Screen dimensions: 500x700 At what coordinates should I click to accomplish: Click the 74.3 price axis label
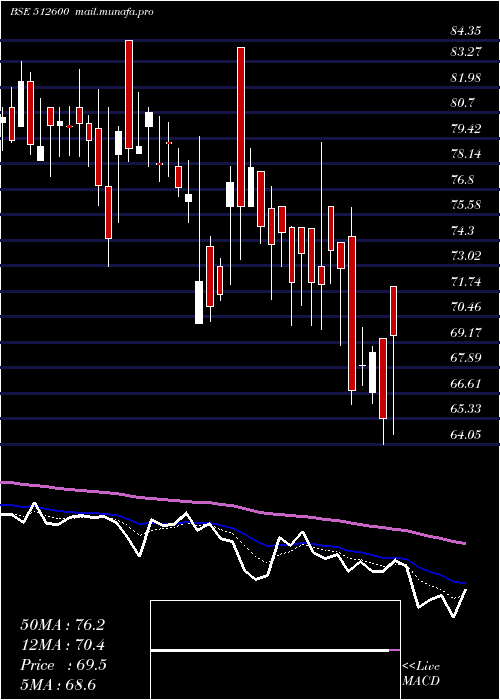coord(463,231)
